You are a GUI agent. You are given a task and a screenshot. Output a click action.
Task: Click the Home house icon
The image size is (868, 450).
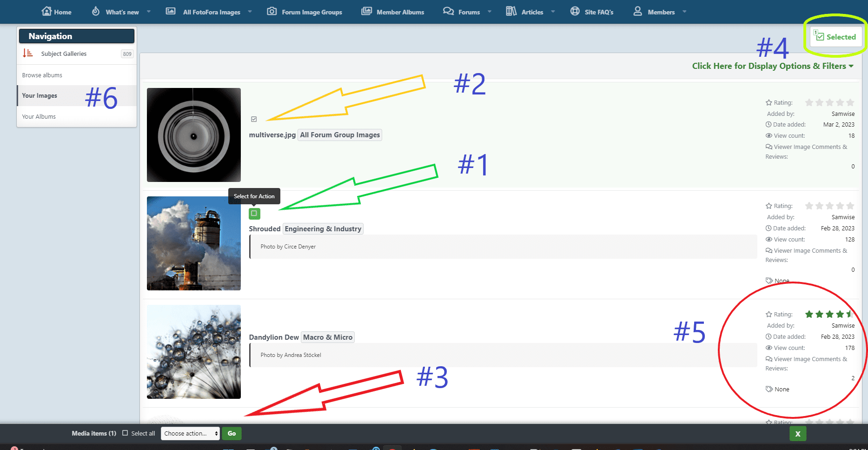46,11
